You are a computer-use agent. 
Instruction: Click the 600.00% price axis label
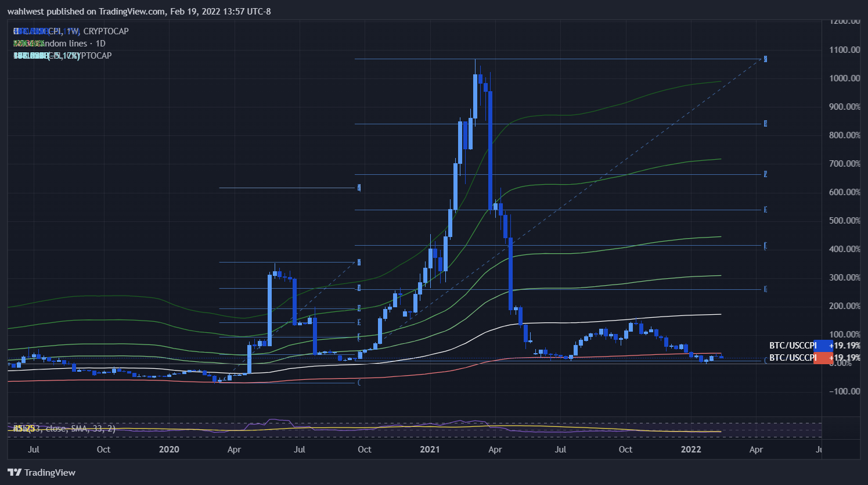pos(845,192)
